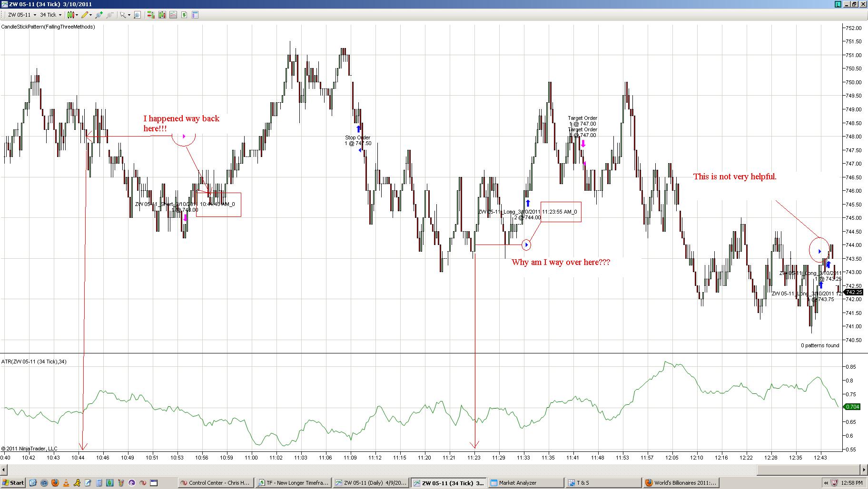Click the greyed-out zoom out icon

click(x=110, y=15)
